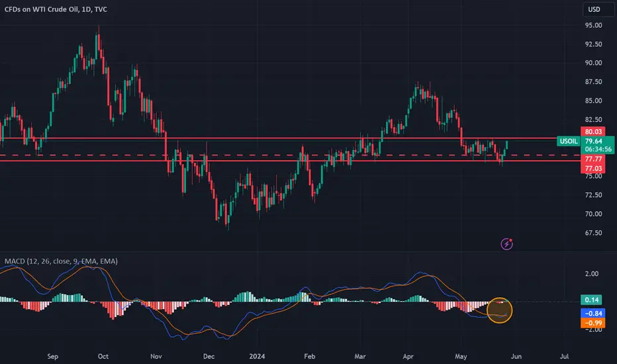Click the Feb label on time axis

[310, 356]
